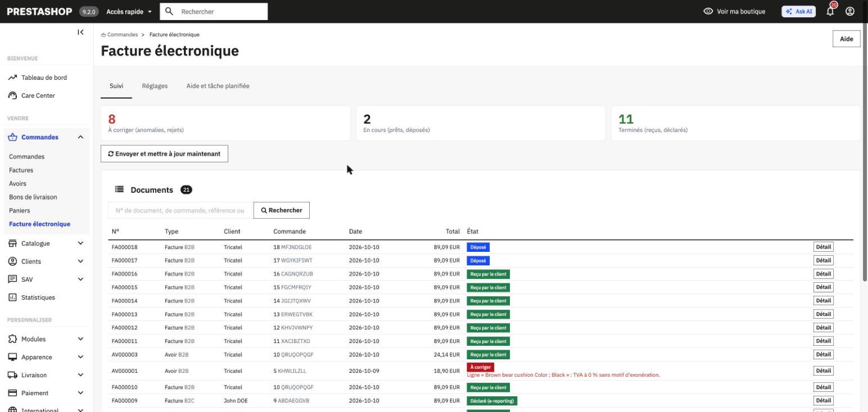The width and height of the screenshot is (868, 412).
Task: Open Factures in the sidebar
Action: click(x=21, y=170)
